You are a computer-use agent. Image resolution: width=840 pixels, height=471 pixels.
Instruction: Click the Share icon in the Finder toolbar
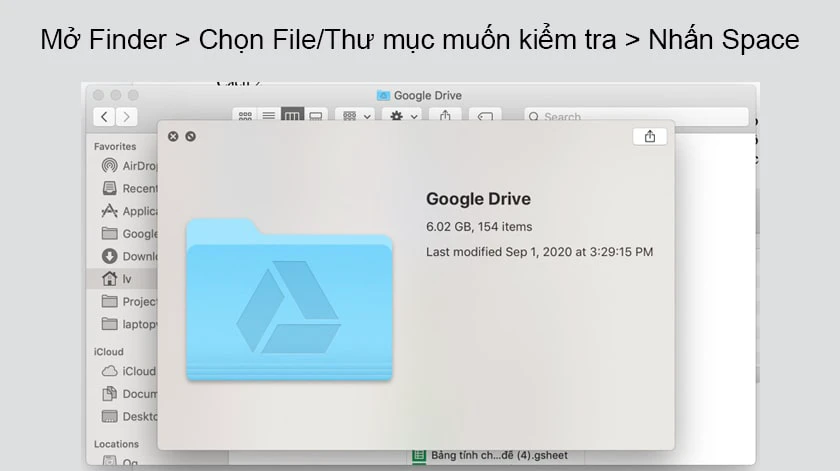445,115
